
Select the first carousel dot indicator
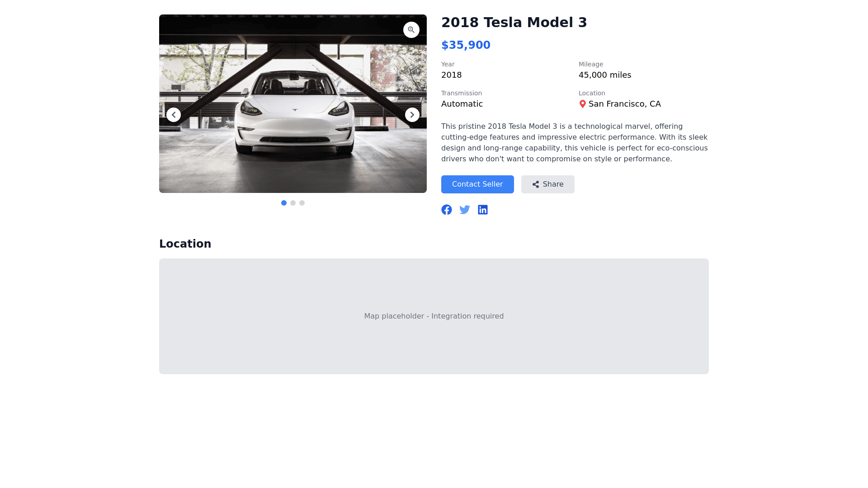click(x=284, y=203)
